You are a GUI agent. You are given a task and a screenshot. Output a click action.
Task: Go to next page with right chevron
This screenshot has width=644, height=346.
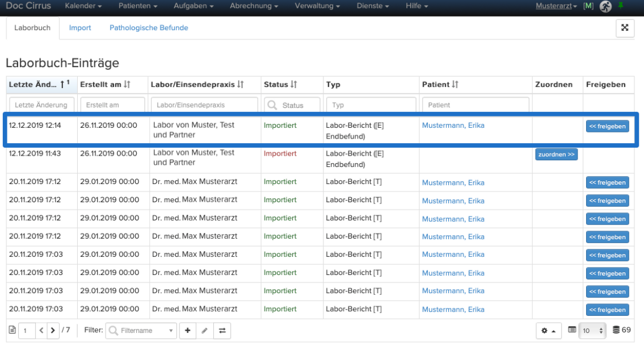(53, 330)
